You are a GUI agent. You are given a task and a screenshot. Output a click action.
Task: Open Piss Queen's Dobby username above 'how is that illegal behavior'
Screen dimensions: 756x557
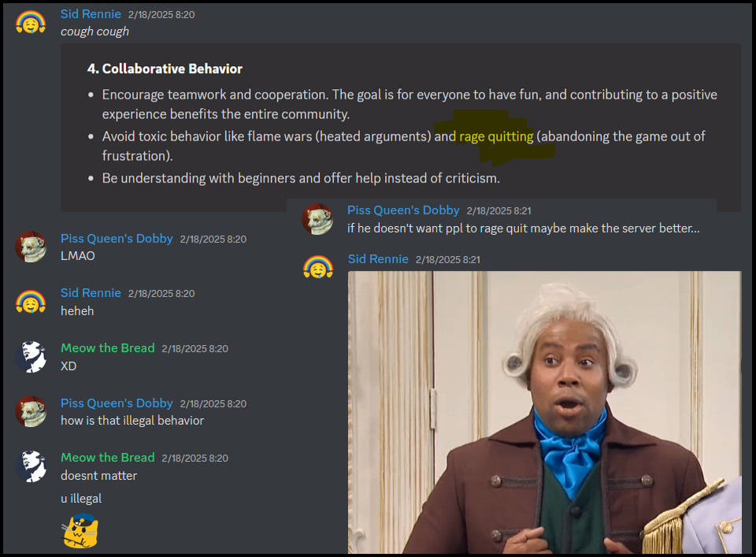pyautogui.click(x=117, y=403)
